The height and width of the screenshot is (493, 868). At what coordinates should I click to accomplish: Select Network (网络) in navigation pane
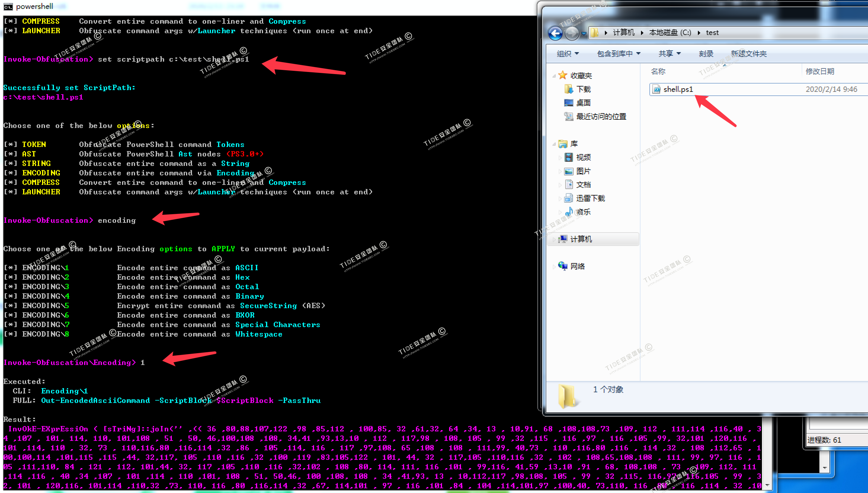[x=577, y=266]
